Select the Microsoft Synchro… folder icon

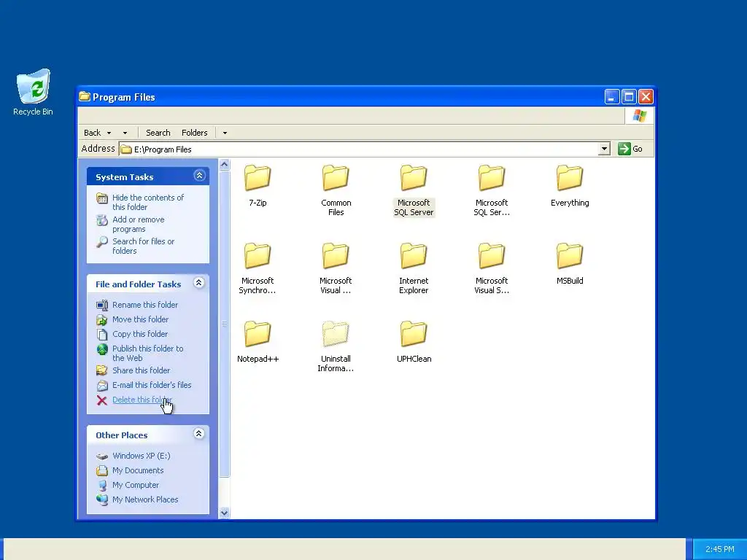click(x=258, y=256)
